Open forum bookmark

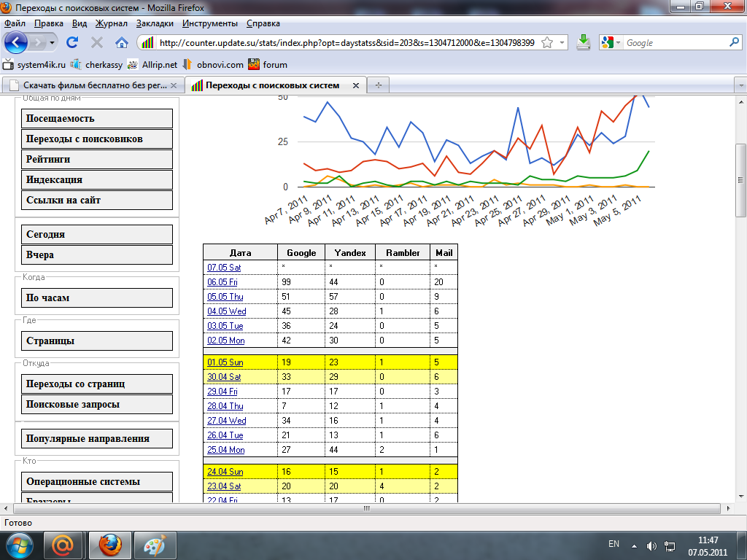pyautogui.click(x=268, y=65)
